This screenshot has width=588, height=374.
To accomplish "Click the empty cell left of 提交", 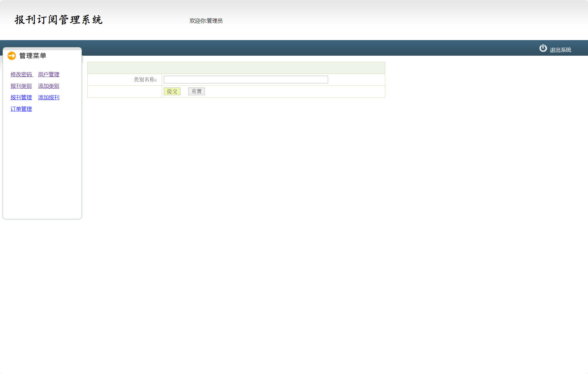I will point(124,92).
